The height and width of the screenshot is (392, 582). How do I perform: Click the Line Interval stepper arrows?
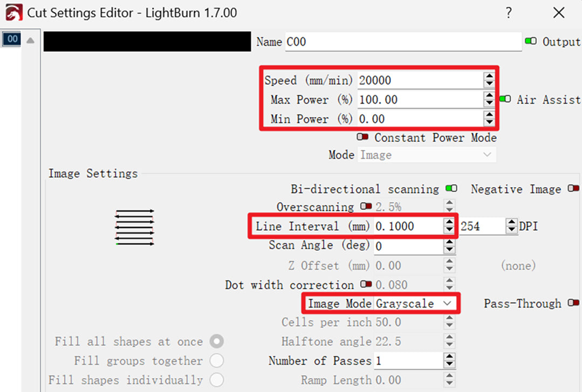pyautogui.click(x=449, y=226)
